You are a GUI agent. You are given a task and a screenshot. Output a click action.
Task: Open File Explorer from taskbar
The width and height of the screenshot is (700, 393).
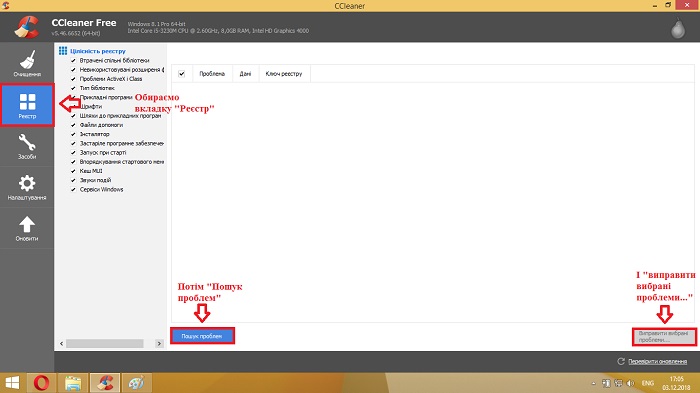point(73,383)
